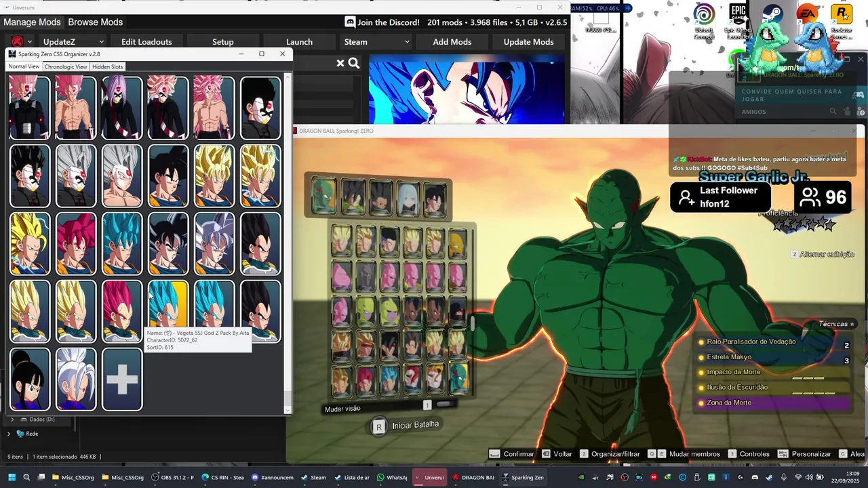Click Personalizar in the game footer
868x488 pixels.
(804, 454)
